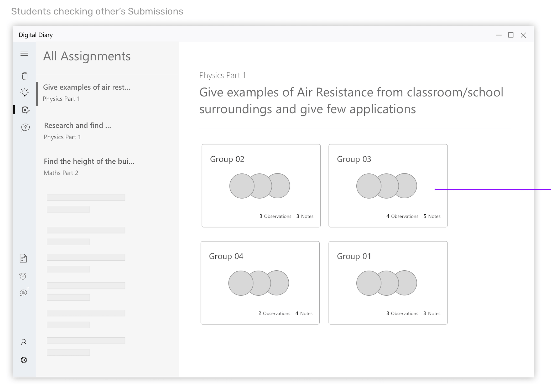Screen dimensions: 551x392
Task: Open the Group 04 submission card
Action: [260, 283]
